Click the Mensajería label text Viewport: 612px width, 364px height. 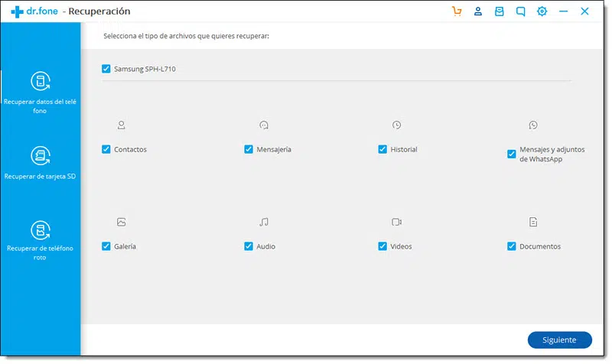274,149
